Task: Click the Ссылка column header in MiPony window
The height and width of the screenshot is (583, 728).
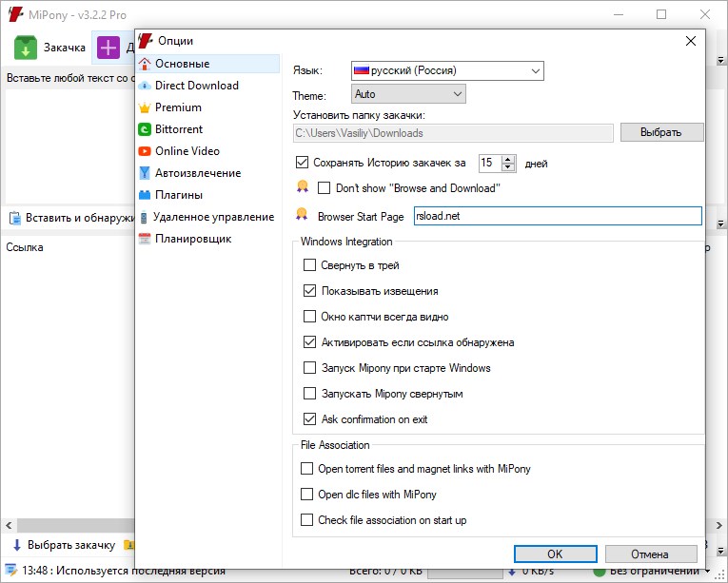Action: click(25, 247)
